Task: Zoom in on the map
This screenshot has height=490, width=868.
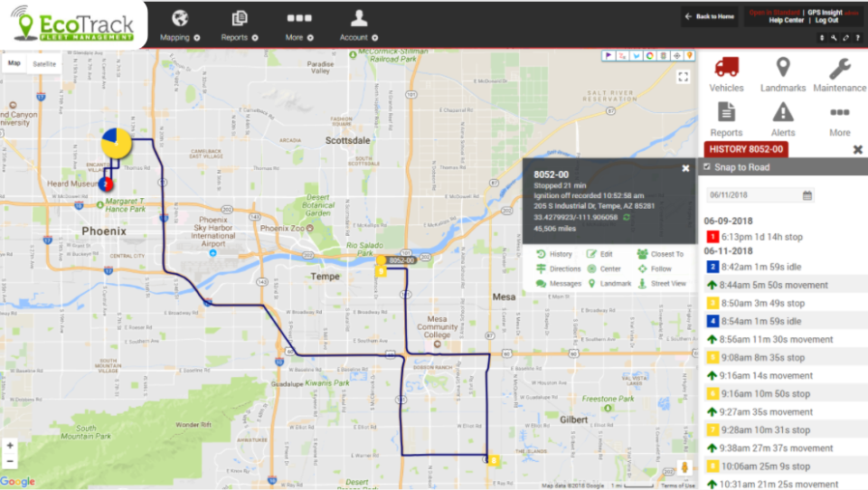Action: point(10,445)
